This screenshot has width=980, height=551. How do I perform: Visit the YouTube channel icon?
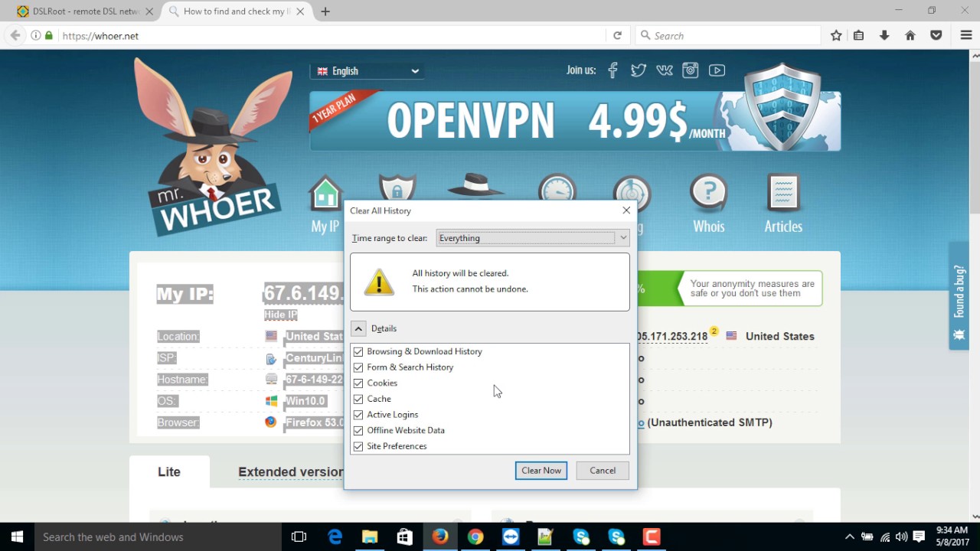[717, 70]
